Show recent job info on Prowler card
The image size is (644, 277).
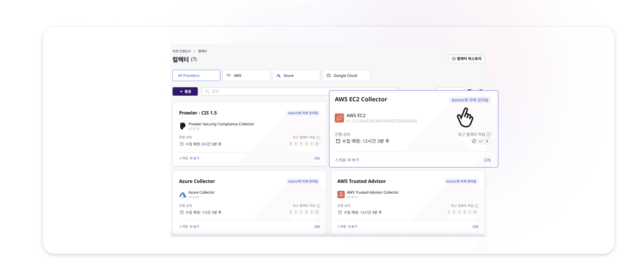coord(318,138)
